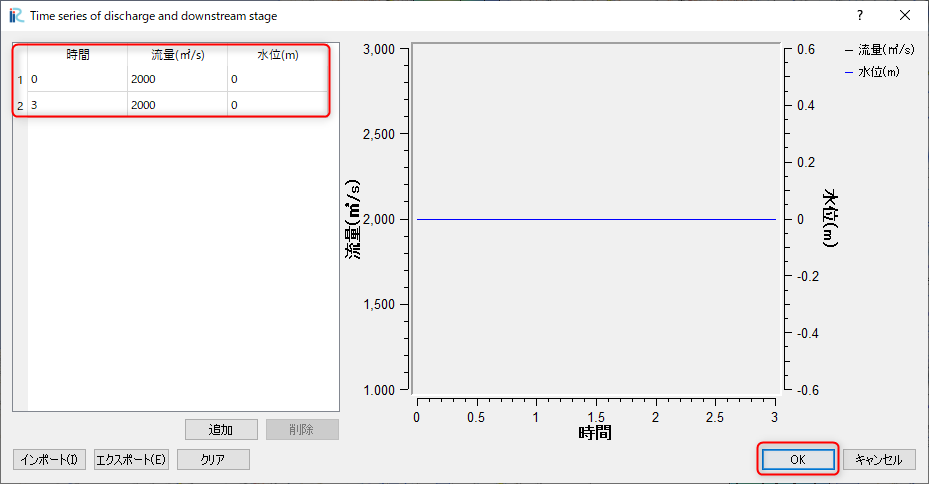The width and height of the screenshot is (929, 484).
Task: Click row 2 water level cell
Action: pos(277,105)
